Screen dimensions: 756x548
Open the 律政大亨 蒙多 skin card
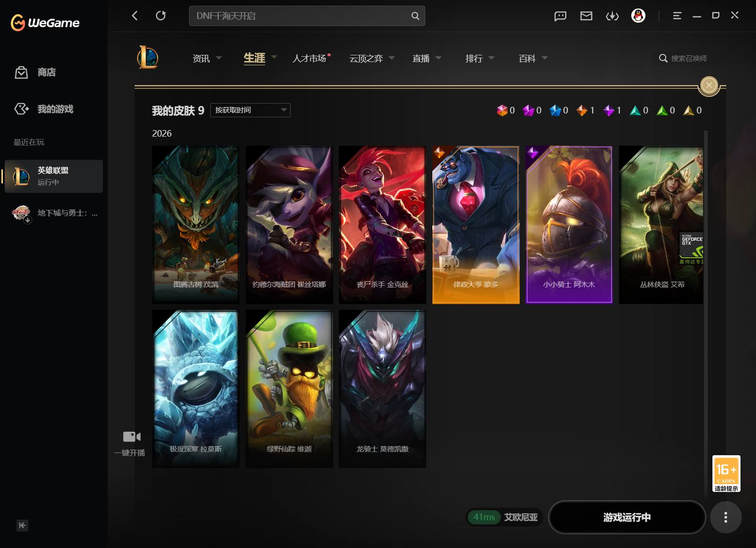click(x=476, y=225)
